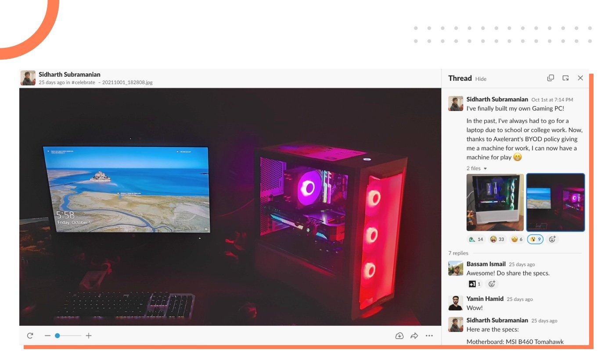Share the file with the arrow icon

(414, 336)
